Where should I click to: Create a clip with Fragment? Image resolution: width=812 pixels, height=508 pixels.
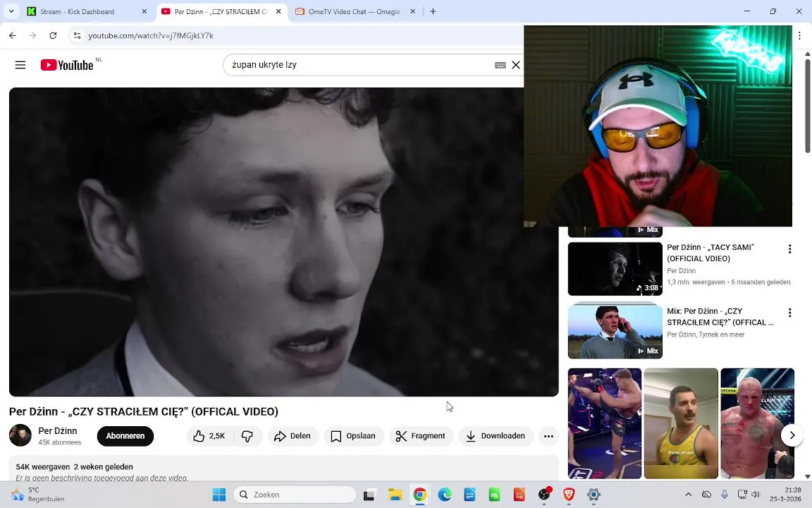coord(421,436)
